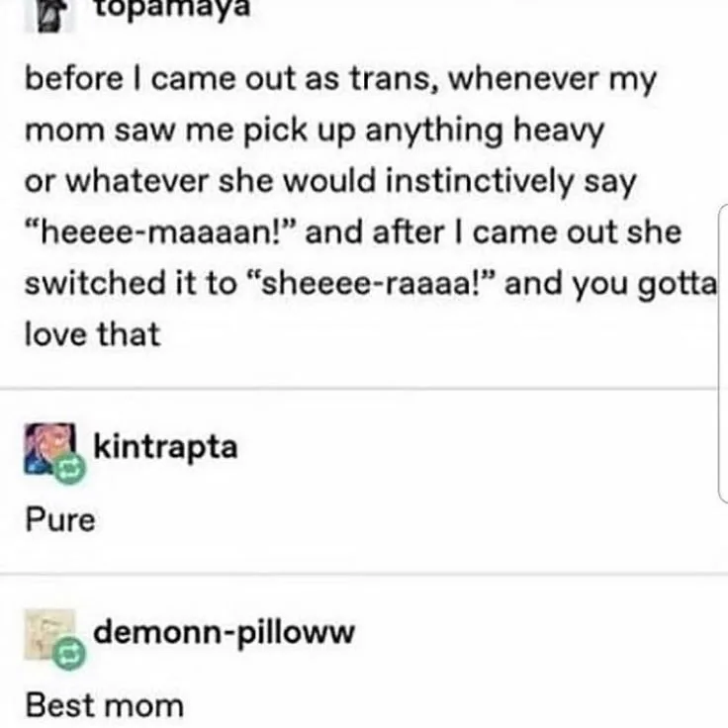This screenshot has width=728, height=728.
Task: Click the divider line above kintrapta's reblog
Action: 358,388
